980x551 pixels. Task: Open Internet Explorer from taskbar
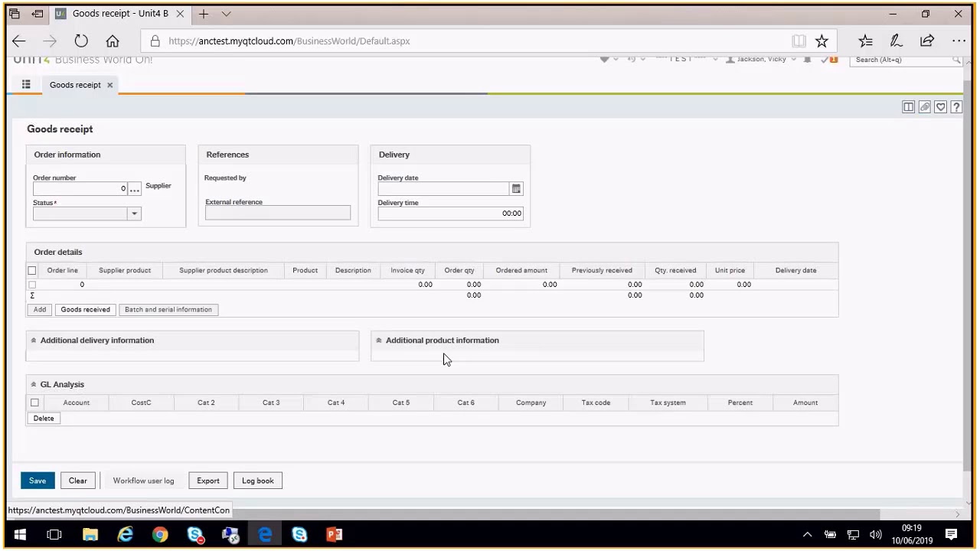(125, 535)
